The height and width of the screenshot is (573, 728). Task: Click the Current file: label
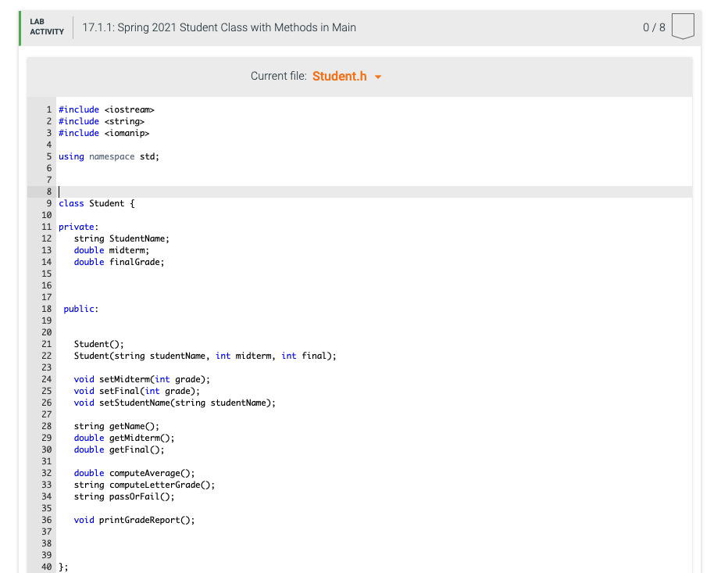(x=279, y=76)
